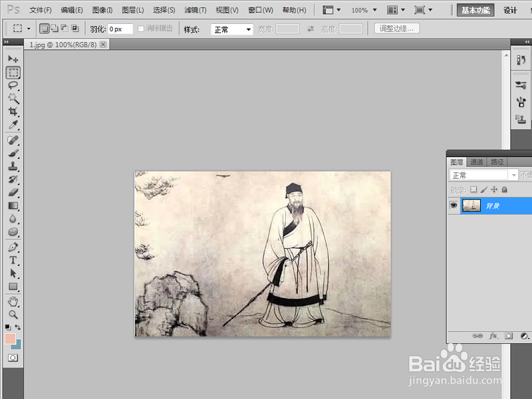
Task: Click the background color swatch
Action: pos(18,346)
